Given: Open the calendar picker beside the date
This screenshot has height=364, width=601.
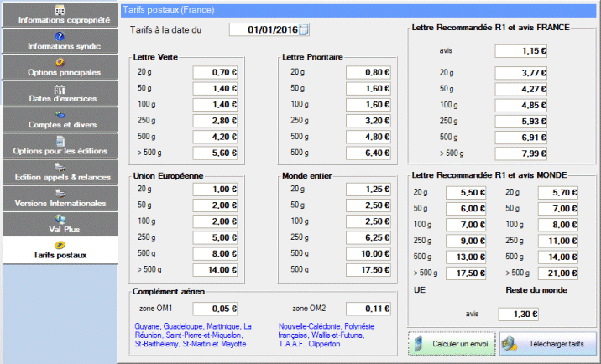Looking at the screenshot, I should tap(304, 30).
